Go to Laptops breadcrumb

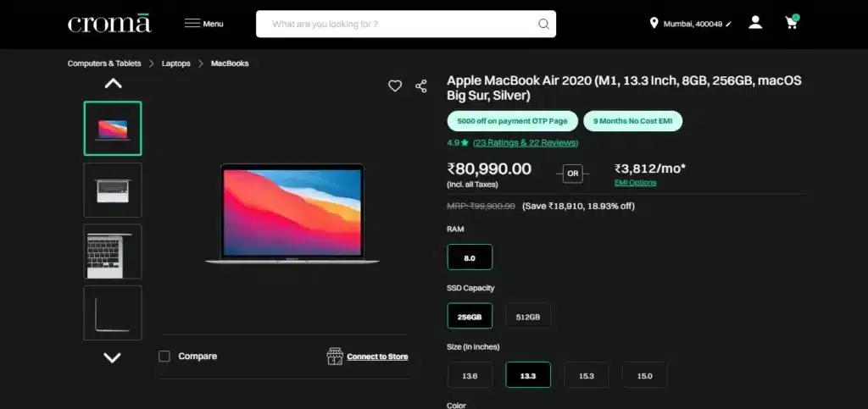(176, 64)
